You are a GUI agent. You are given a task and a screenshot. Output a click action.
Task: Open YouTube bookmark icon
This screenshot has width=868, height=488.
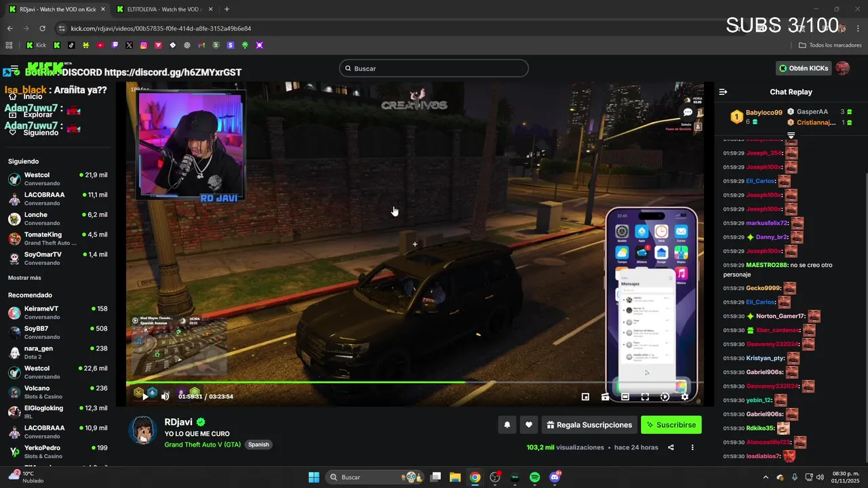[100, 45]
